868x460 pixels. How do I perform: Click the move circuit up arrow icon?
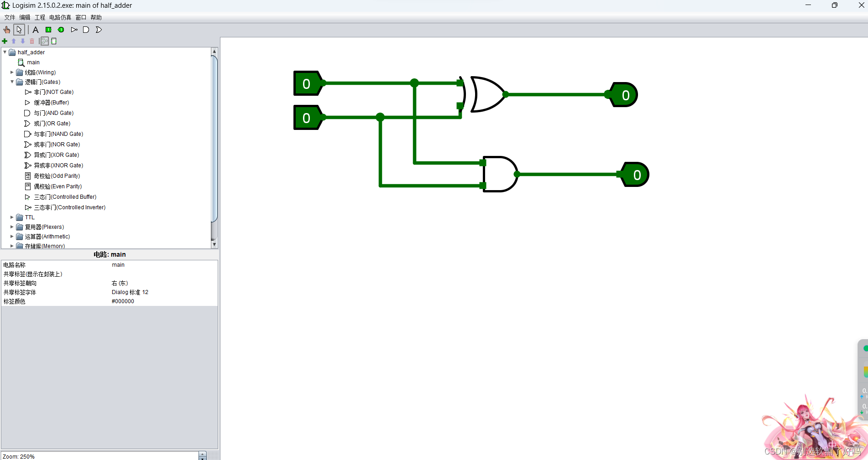pos(14,41)
